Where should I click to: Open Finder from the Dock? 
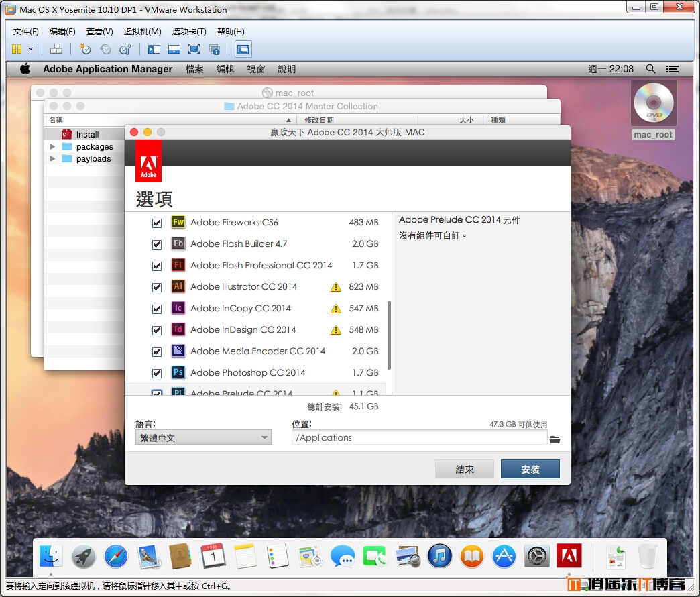(51, 556)
